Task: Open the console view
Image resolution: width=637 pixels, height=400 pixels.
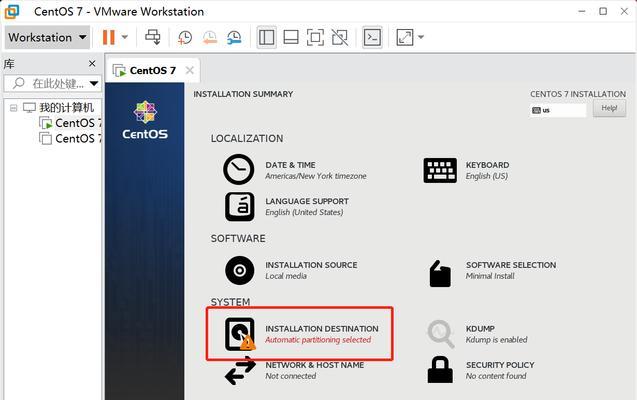Action: coord(373,37)
